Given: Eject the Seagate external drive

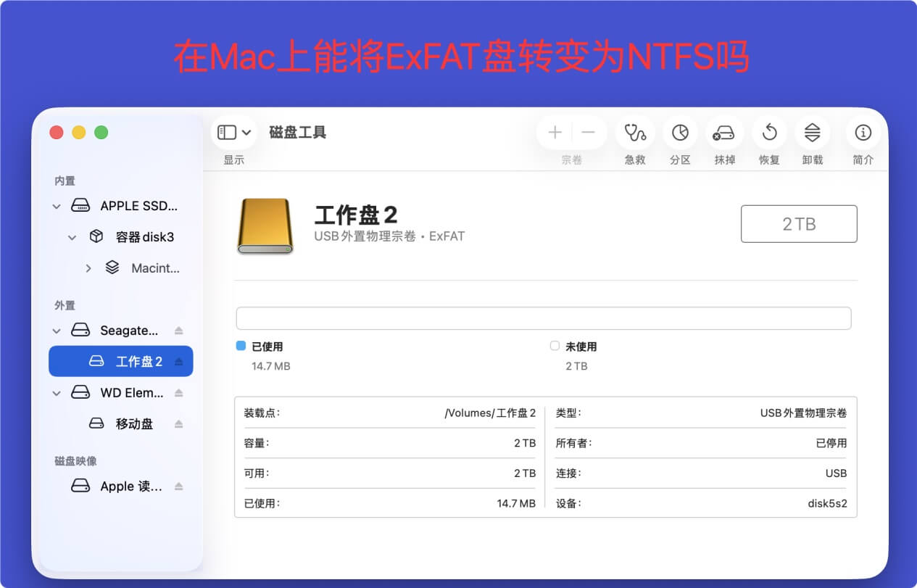Looking at the screenshot, I should 178,330.
